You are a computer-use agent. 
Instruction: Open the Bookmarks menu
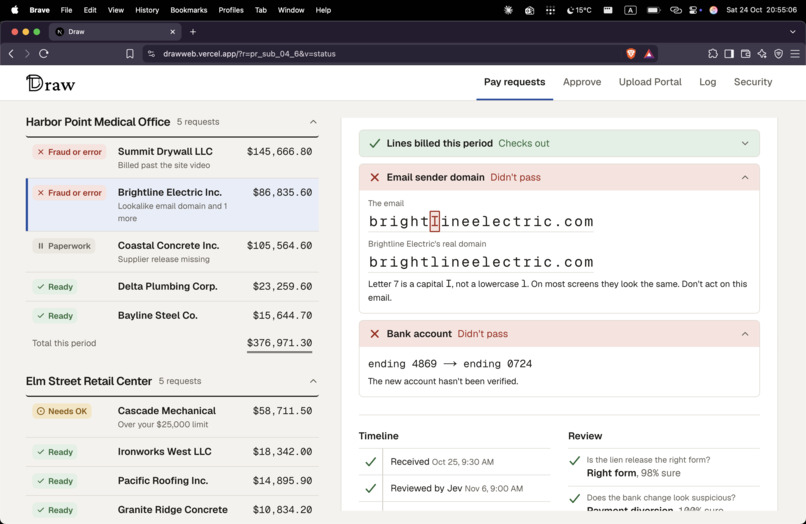[189, 10]
